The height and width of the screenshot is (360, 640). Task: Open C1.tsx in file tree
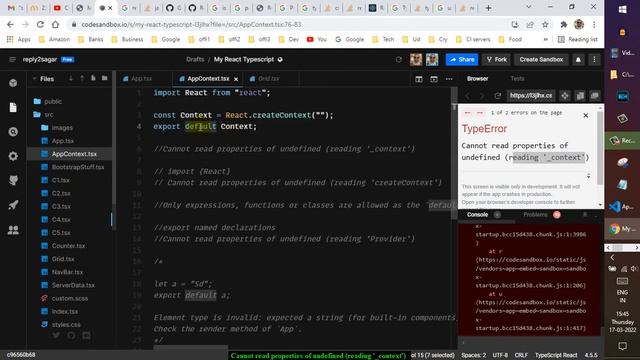[x=60, y=180]
